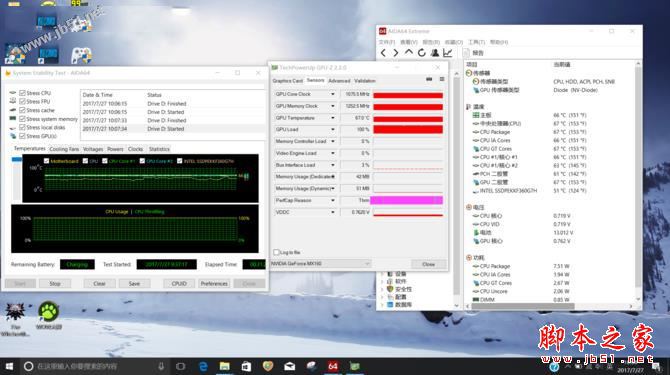The image size is (670, 375).
Task: Toggle Stress local disks checkbox
Action: click(23, 127)
